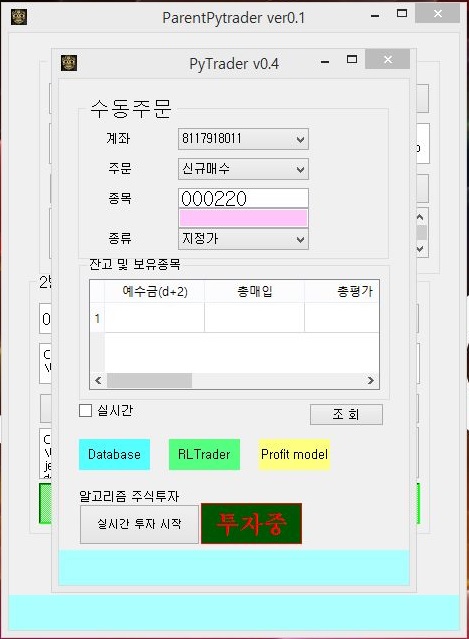This screenshot has height=639, width=469.
Task: Maximize the ParentPytrader window
Action: pyautogui.click(x=402, y=14)
